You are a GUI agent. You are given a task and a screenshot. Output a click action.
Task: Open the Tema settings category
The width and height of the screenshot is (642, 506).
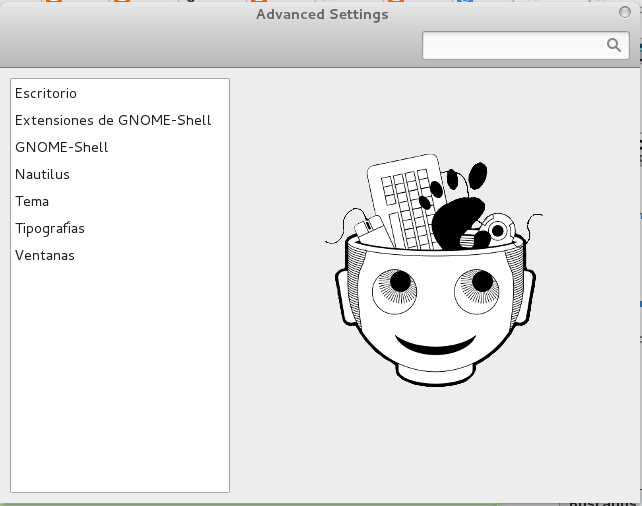coord(120,201)
